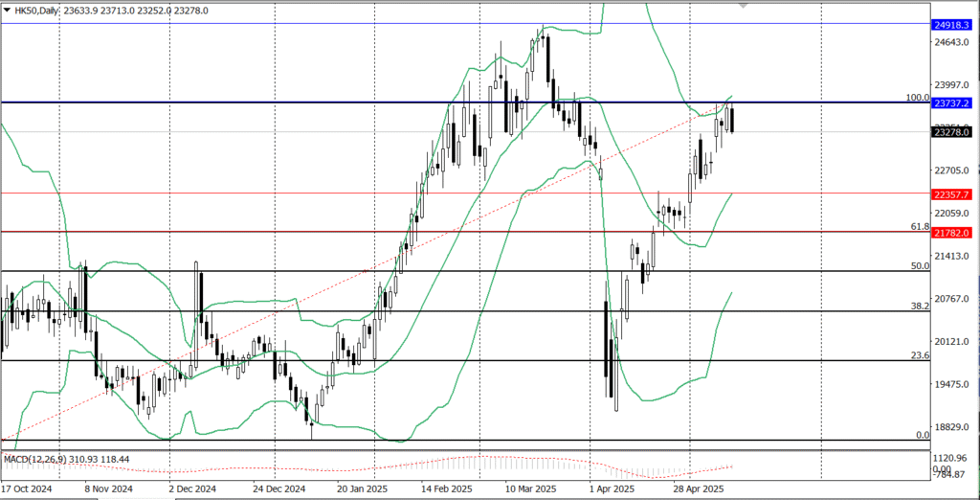
Task: Select the red 22357.7 price label
Action: pyautogui.click(x=951, y=193)
